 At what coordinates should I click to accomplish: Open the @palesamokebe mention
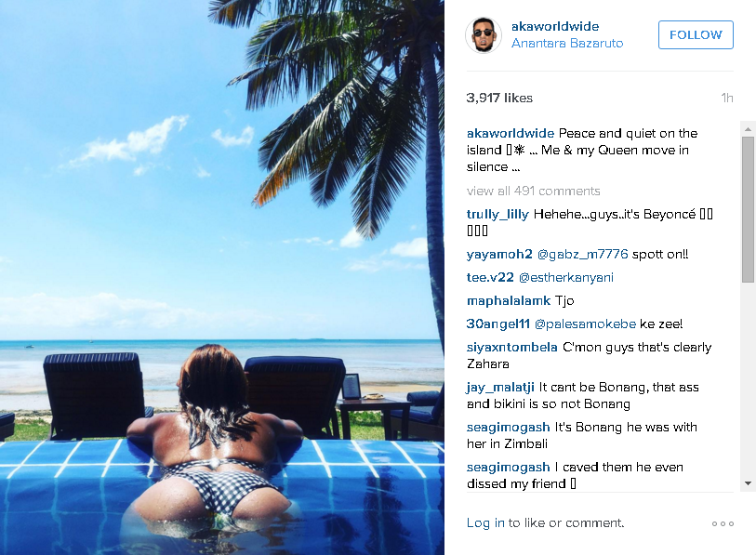click(585, 324)
